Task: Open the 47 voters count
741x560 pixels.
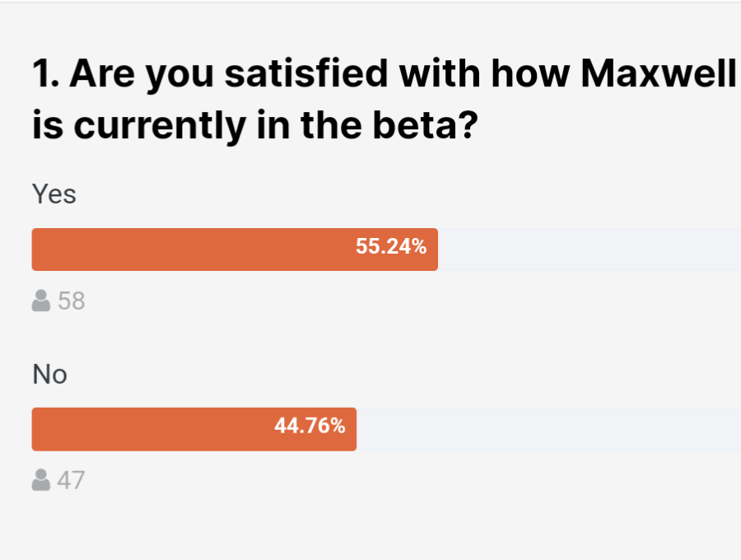Action: pyautogui.click(x=71, y=480)
